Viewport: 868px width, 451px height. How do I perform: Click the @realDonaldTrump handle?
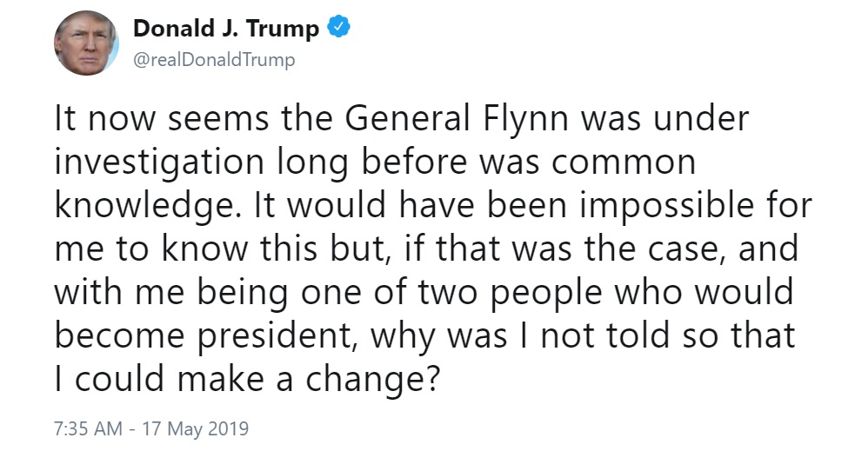pyautogui.click(x=214, y=59)
